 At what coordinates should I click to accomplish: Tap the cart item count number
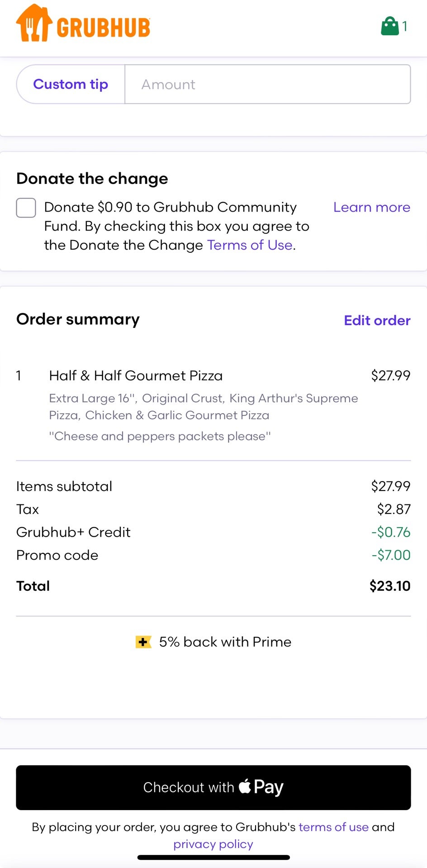pos(405,26)
